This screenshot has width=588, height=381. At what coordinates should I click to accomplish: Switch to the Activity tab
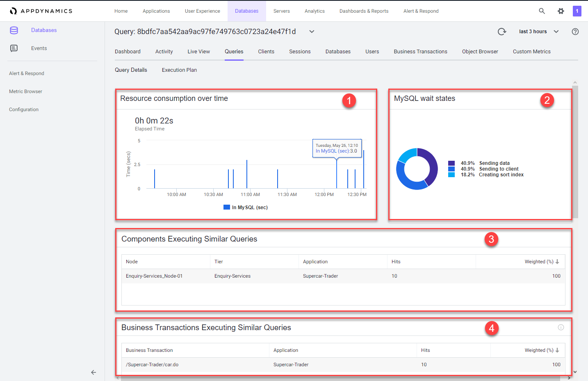coord(164,52)
